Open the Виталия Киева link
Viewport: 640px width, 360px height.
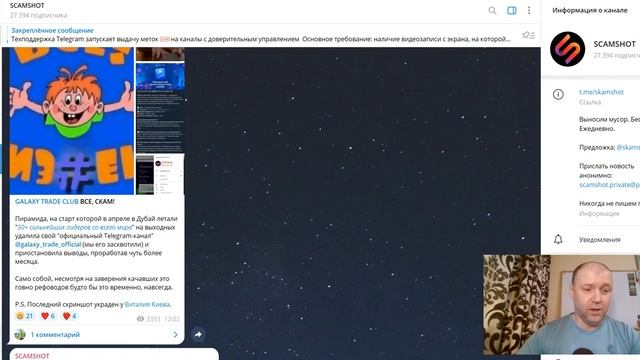click(x=148, y=304)
